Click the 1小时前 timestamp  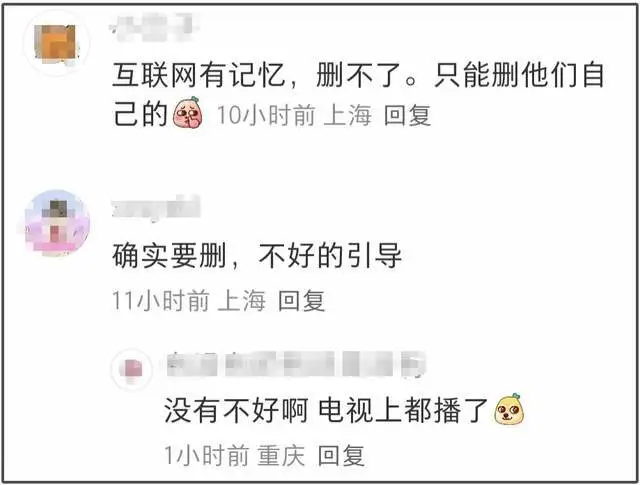click(x=207, y=456)
